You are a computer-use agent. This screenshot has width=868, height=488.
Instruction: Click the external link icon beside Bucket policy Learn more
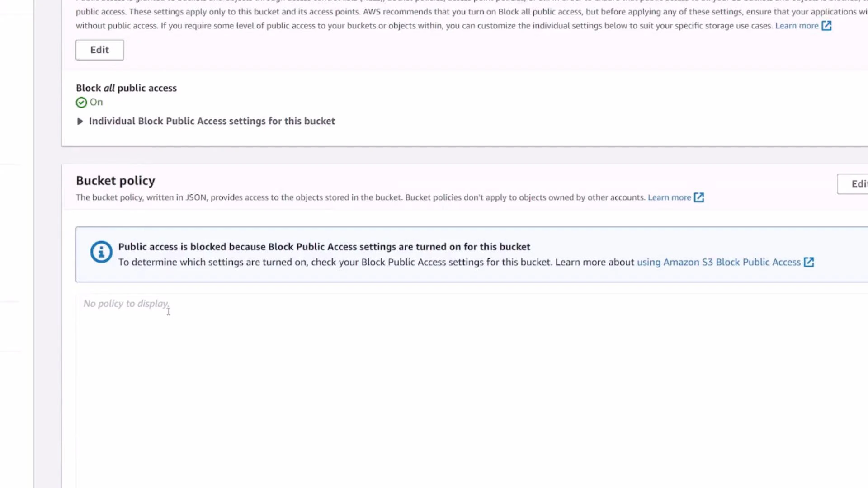coord(699,197)
